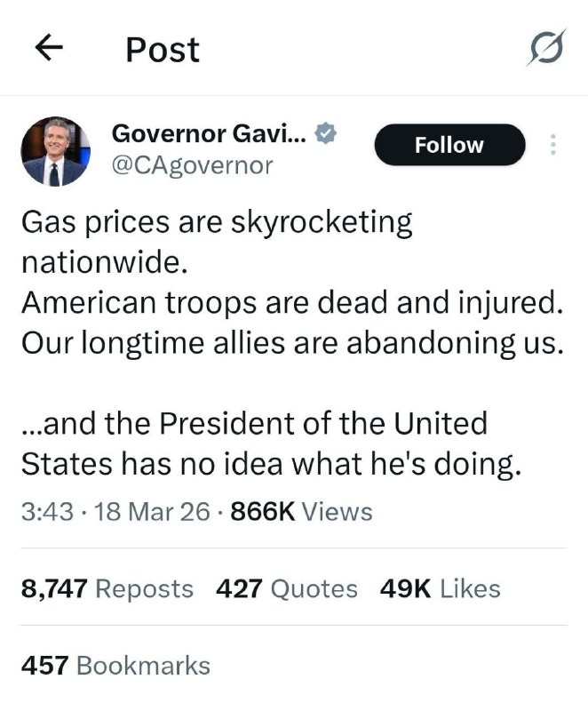Tap the "Our longtime allies" line
Screen dimensions: 588x711
click(292, 342)
